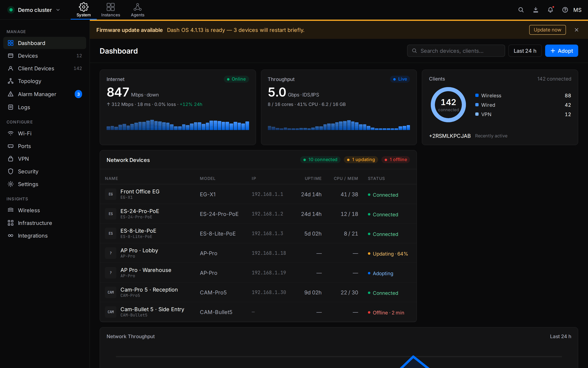Image resolution: width=588 pixels, height=368 pixels.
Task: Click the CAM icon for Cam-Bullet 5 · Side Entry
Action: click(110, 312)
